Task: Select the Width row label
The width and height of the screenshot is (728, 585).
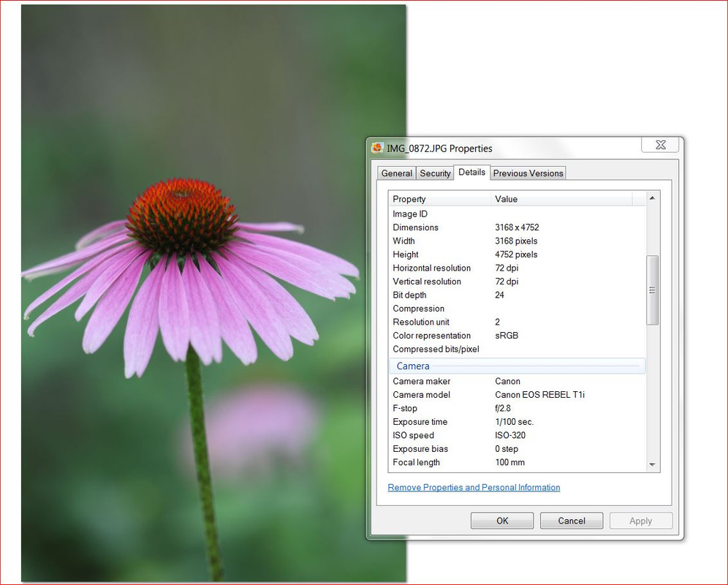Action: point(403,241)
